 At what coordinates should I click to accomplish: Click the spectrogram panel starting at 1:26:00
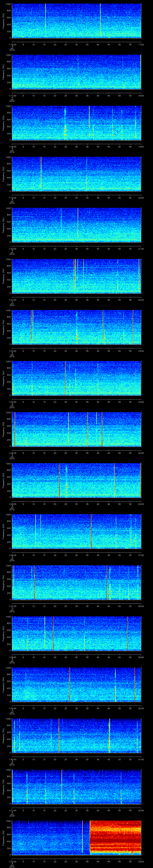coord(77,531)
